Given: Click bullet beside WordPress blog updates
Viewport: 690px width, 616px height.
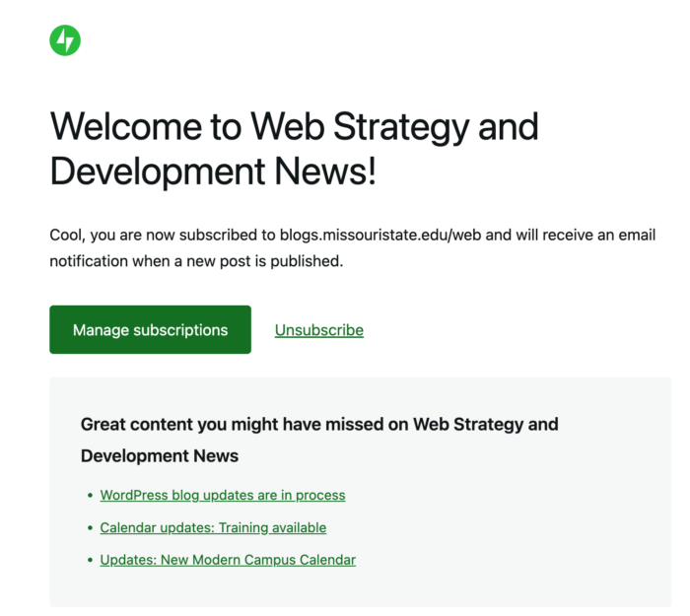Looking at the screenshot, I should [x=91, y=496].
